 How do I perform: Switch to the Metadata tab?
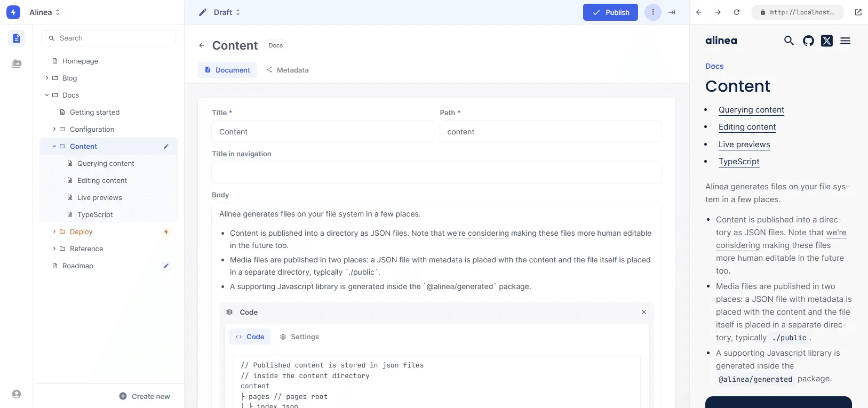coord(288,70)
